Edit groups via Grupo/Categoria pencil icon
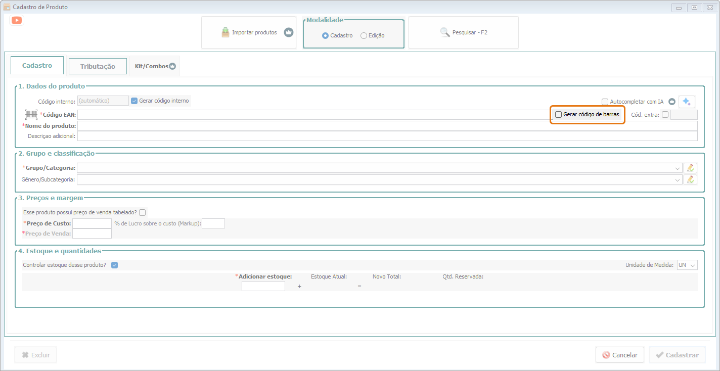Screen dimensions: 720x371 [x=690, y=168]
